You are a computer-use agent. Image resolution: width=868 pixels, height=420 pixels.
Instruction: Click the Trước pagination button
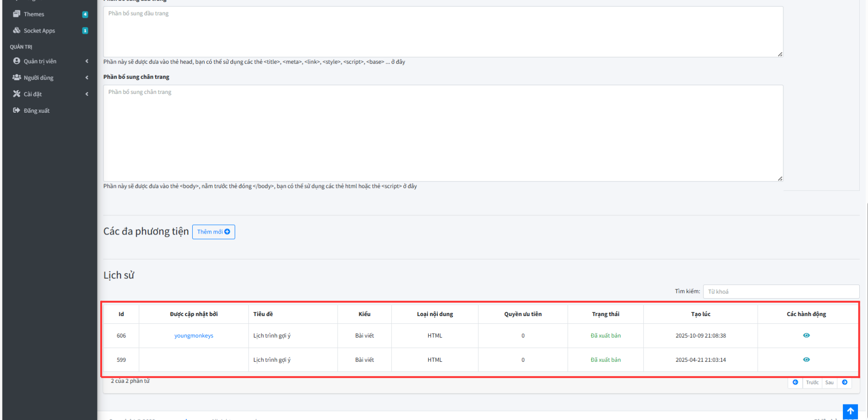[x=812, y=382]
